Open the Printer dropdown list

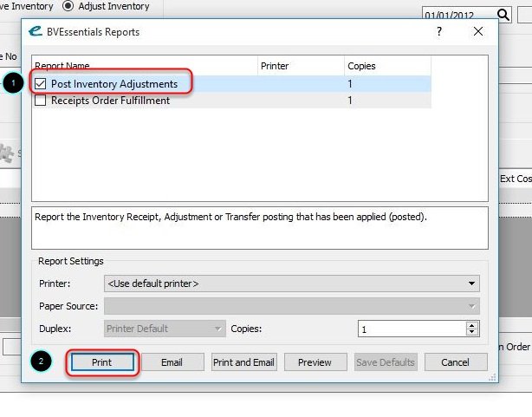292,283
